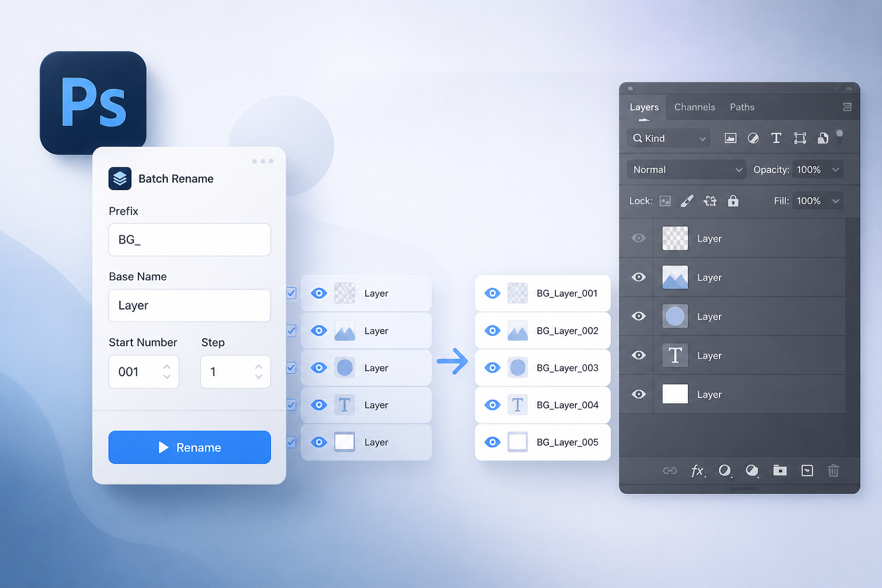The image size is (882, 588).
Task: Click the link layers chain icon
Action: (x=670, y=471)
